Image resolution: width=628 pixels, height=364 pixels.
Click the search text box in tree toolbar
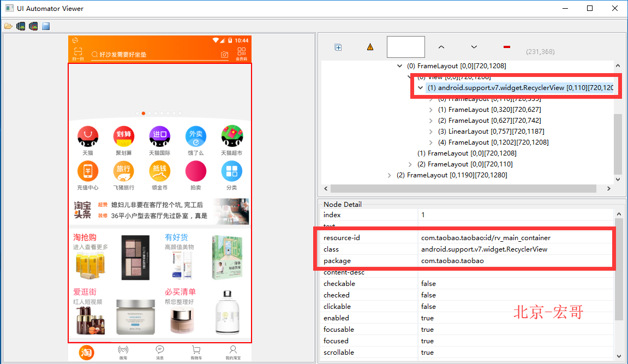click(x=406, y=47)
